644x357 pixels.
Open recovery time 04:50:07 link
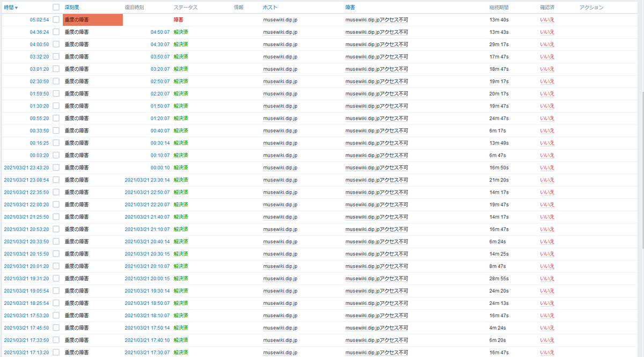point(160,32)
